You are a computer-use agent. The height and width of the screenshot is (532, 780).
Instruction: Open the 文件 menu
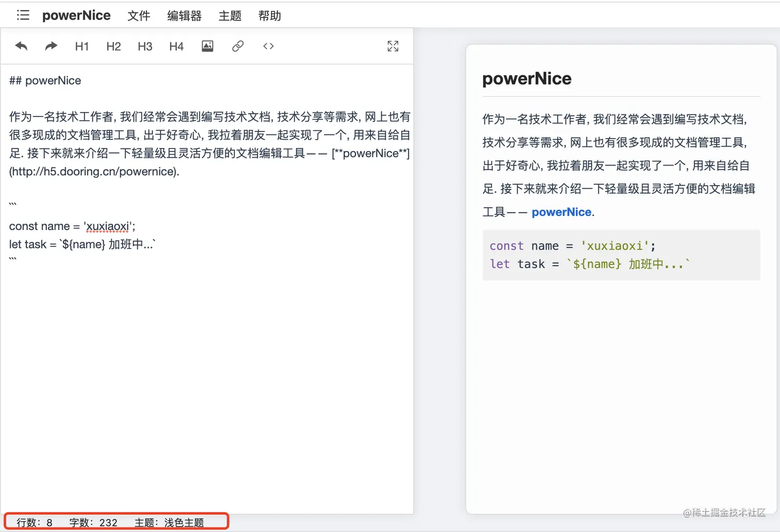pyautogui.click(x=139, y=16)
